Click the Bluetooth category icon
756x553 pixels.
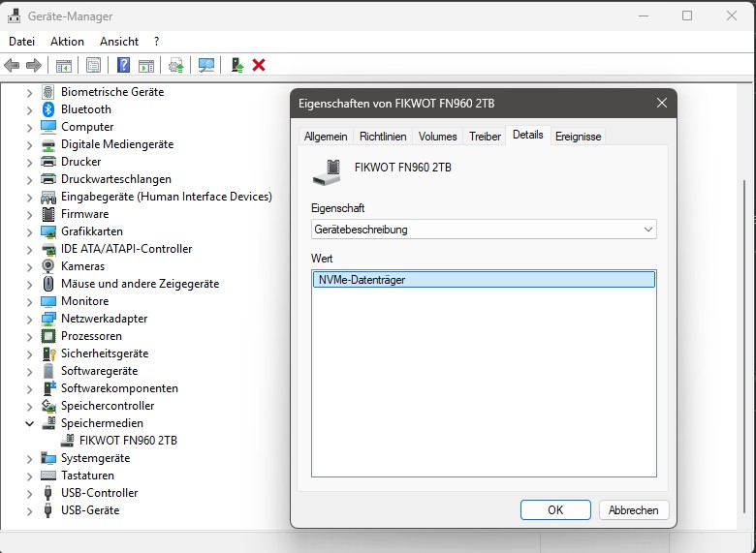48,109
